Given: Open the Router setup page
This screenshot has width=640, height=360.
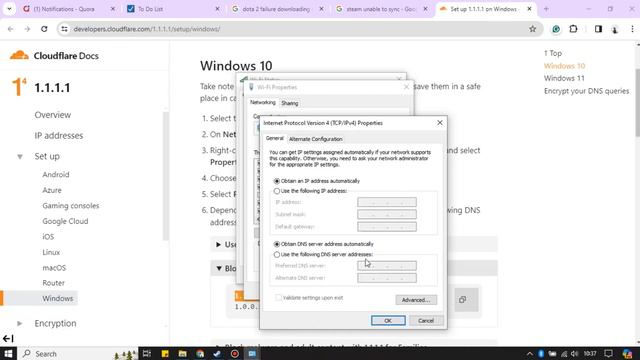Looking at the screenshot, I should [x=53, y=283].
